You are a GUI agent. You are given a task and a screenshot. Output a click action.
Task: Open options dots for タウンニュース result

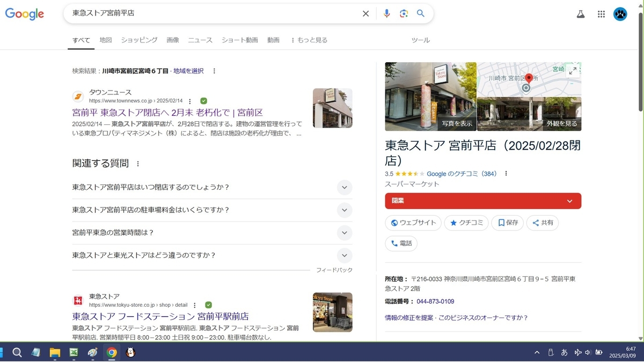pos(189,101)
